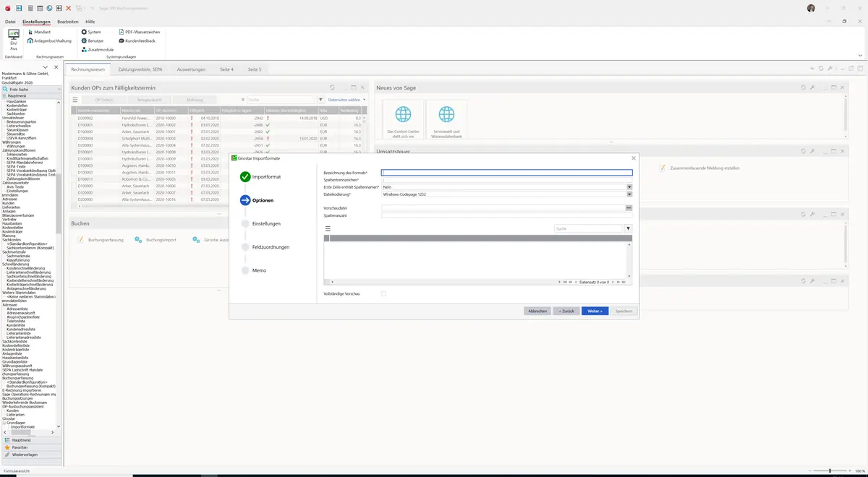This screenshot has height=477, width=868.
Task: Click the < Zurück button
Action: pos(566,311)
